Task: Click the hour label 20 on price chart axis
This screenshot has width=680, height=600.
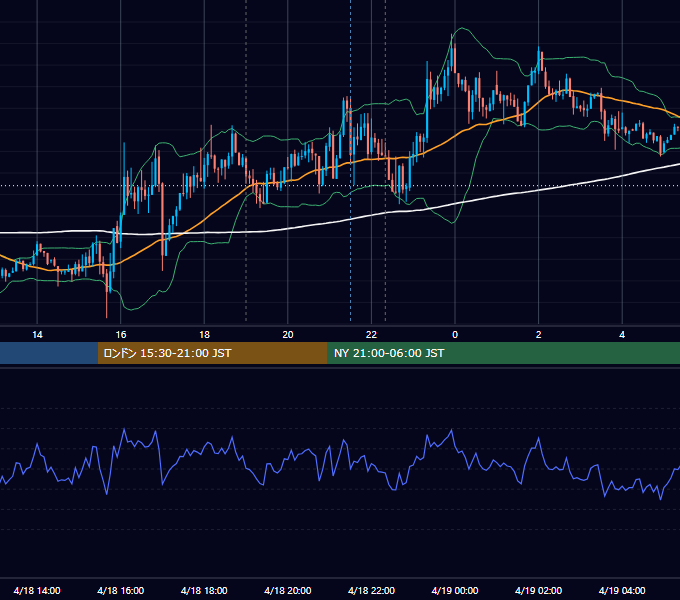Action: [288, 335]
